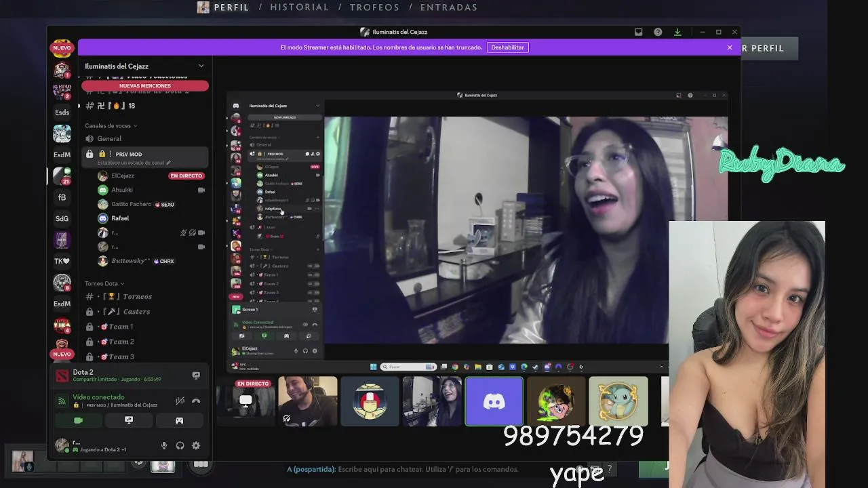Open the fB server in sidebar
The width and height of the screenshot is (868, 488).
pos(62,197)
